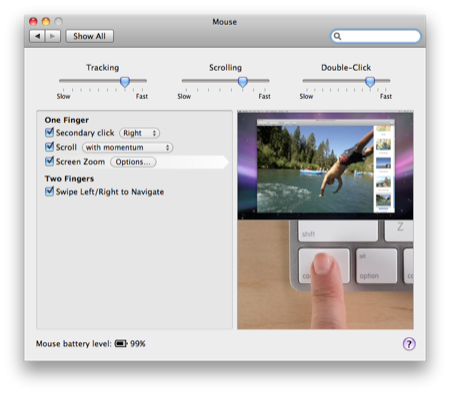The height and width of the screenshot is (394, 450).
Task: Expand the with momentum scroll dropdown
Action: click(x=128, y=147)
